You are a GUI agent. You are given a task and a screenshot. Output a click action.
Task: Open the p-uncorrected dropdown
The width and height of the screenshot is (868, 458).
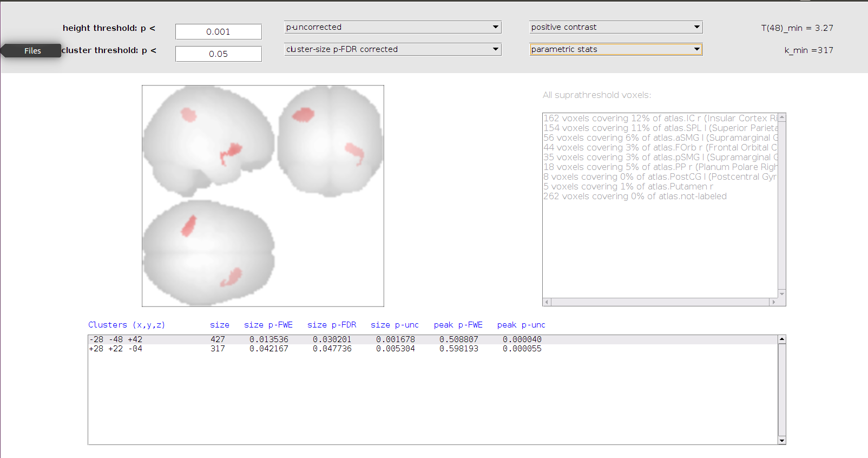392,27
